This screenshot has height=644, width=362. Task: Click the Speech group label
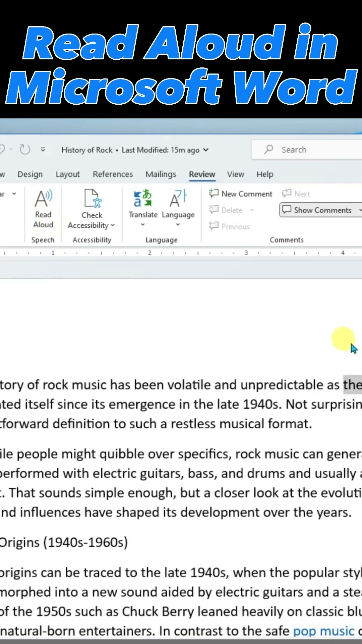click(x=43, y=240)
